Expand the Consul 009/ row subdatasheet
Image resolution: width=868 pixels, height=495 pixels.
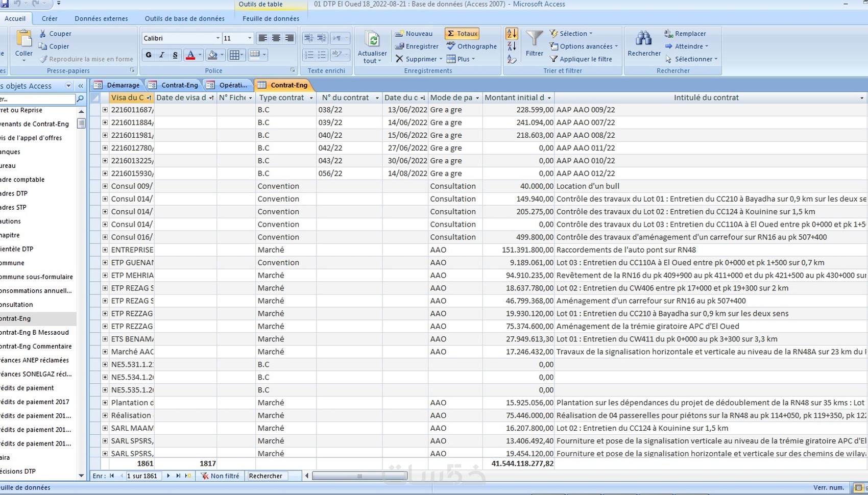(x=105, y=186)
